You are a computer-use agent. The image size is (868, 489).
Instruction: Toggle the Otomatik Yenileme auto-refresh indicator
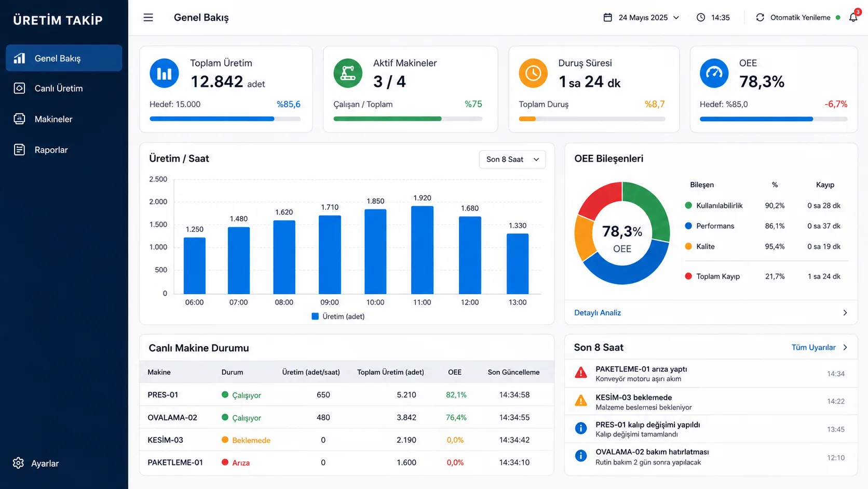(838, 18)
